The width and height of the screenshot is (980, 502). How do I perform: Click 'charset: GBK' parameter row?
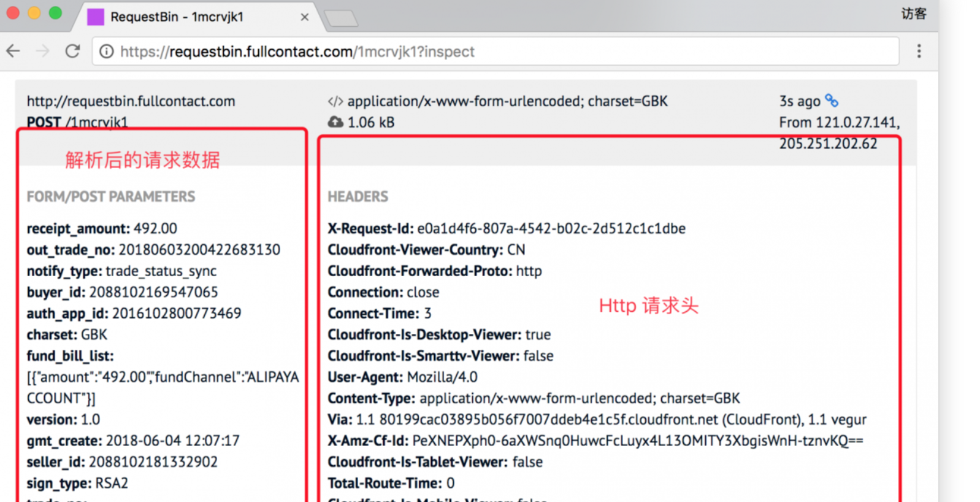[67, 334]
